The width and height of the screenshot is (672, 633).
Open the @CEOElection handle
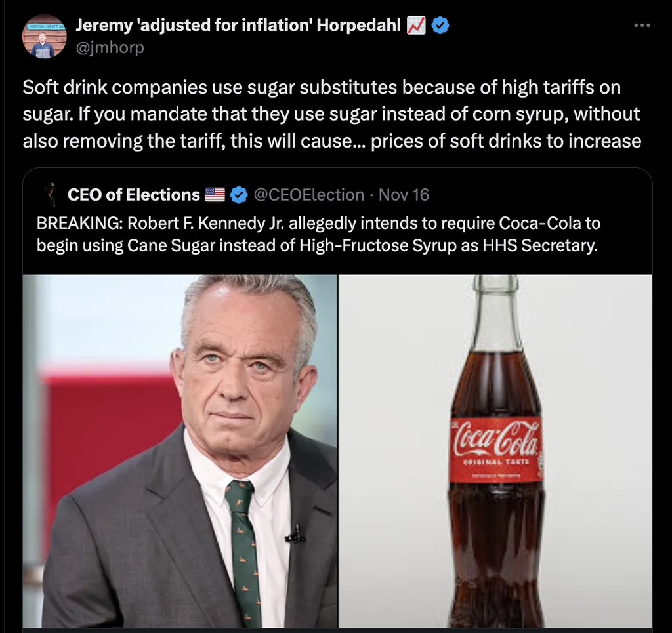pos(308,195)
